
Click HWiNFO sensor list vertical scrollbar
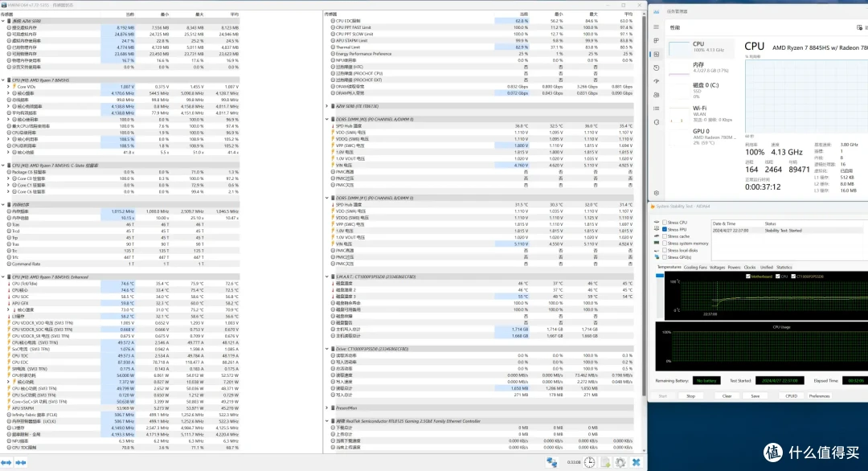coord(644,205)
